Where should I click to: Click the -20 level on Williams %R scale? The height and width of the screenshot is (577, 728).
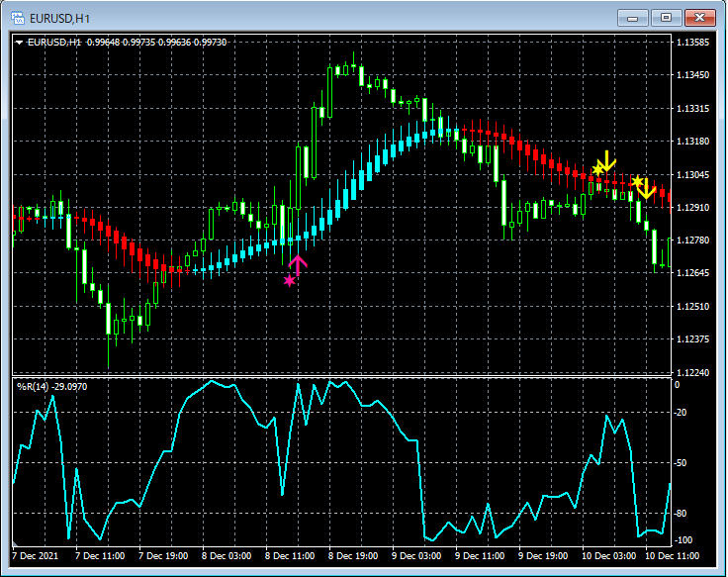click(x=681, y=413)
